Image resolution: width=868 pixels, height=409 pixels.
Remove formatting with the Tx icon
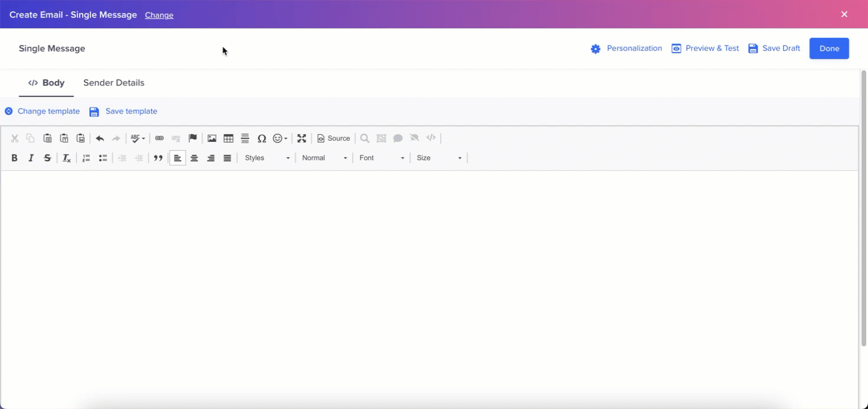(x=67, y=158)
